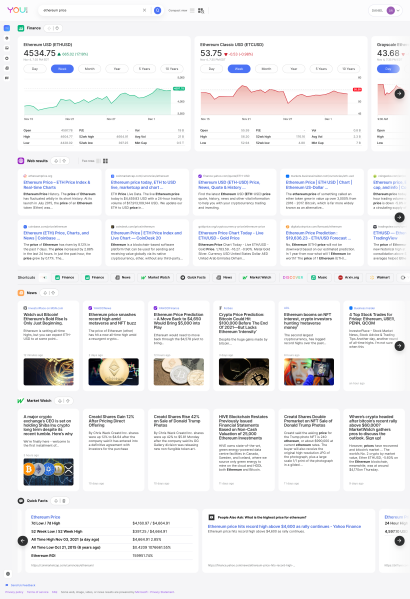Click the Market Watch section logo
The width and height of the screenshot is (410, 599).
pyautogui.click(x=21, y=401)
